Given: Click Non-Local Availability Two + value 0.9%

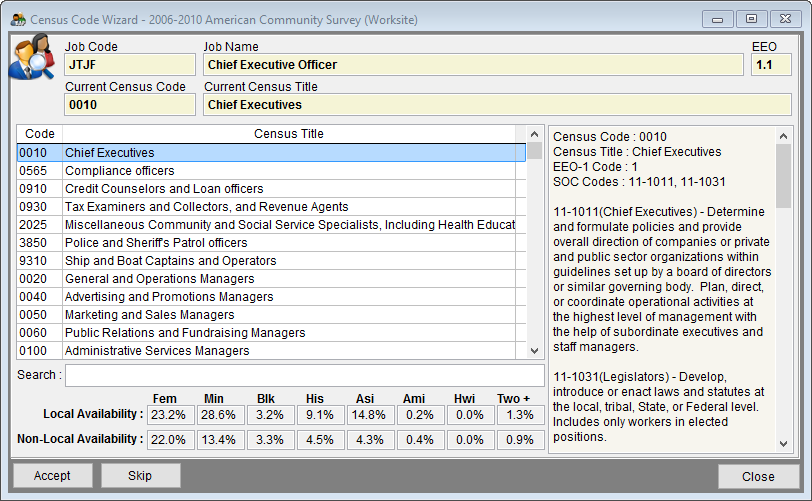Looking at the screenshot, I should (x=520, y=440).
